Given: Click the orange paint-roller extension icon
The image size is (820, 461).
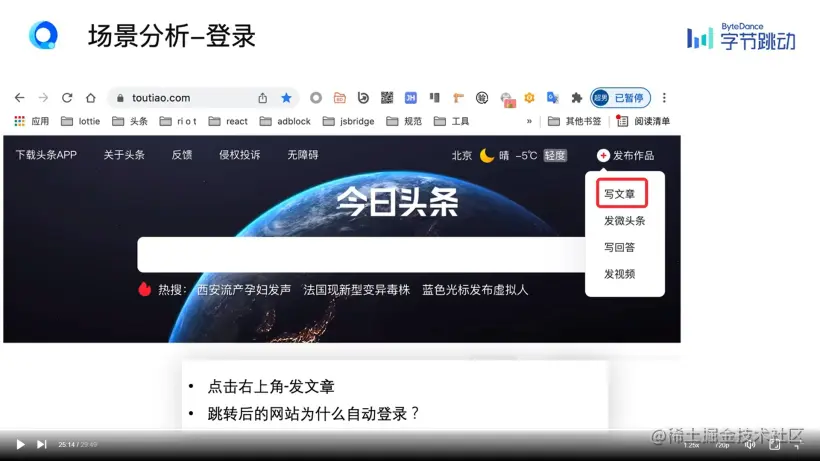Looking at the screenshot, I should [x=458, y=98].
